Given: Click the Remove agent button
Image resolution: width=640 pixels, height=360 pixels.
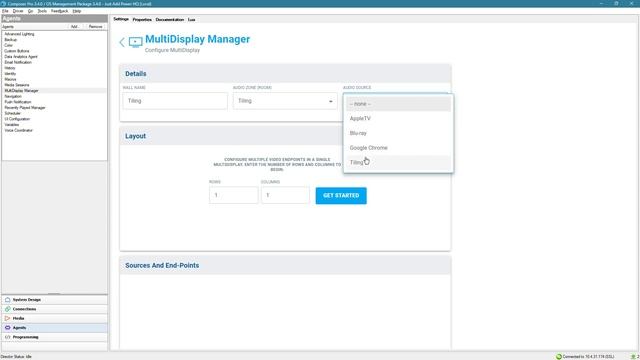Looking at the screenshot, I should coord(95,27).
